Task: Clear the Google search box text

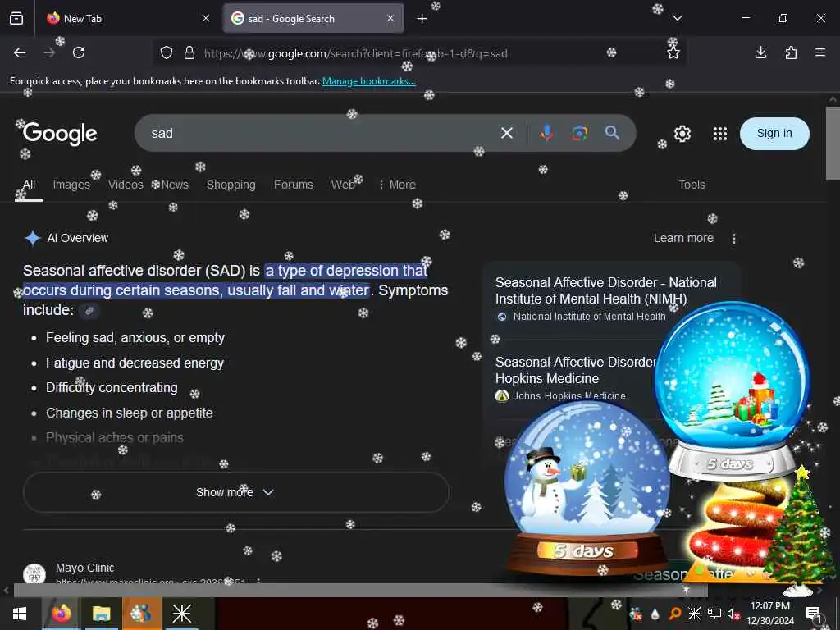Action: pos(507,133)
